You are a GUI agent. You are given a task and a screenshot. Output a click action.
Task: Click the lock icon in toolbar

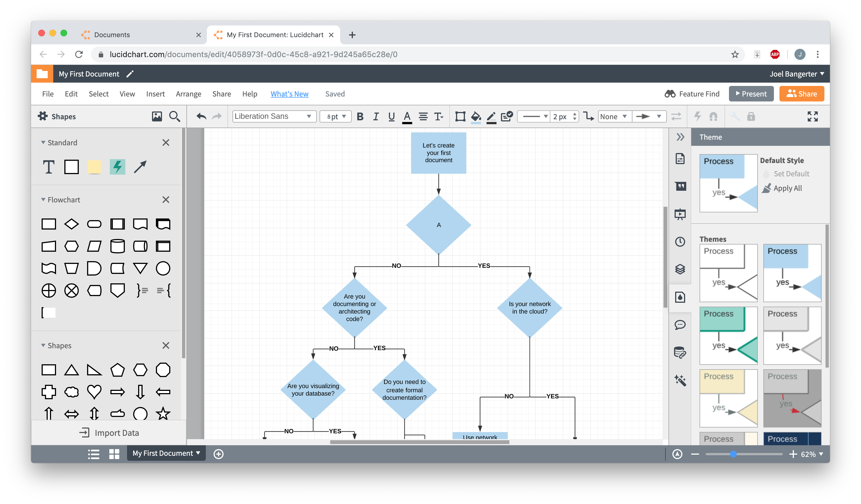[751, 116]
